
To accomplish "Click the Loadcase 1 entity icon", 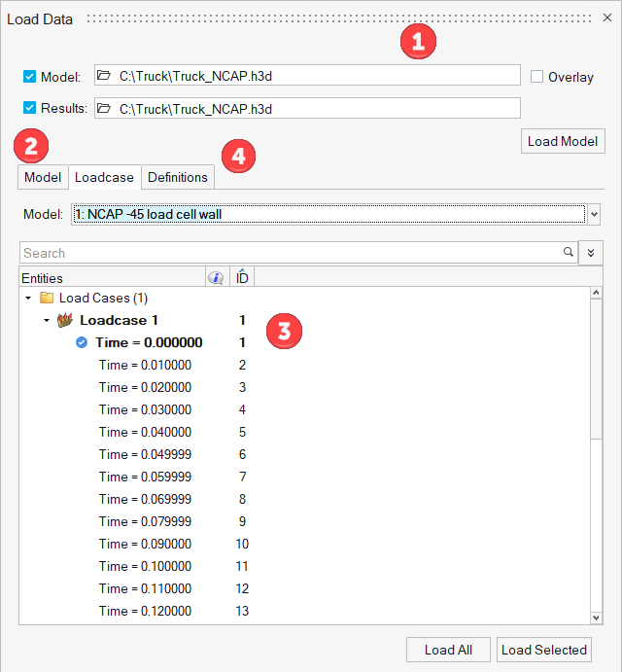I will (66, 320).
